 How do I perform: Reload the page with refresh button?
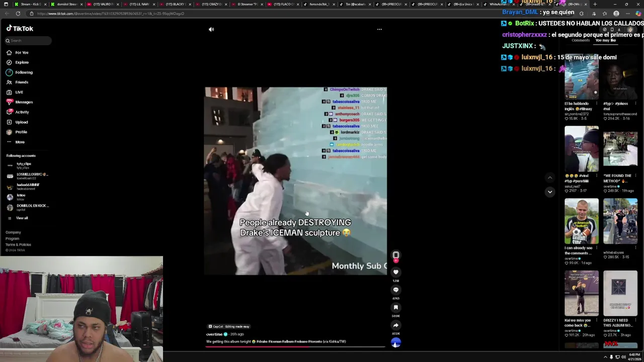(18, 14)
